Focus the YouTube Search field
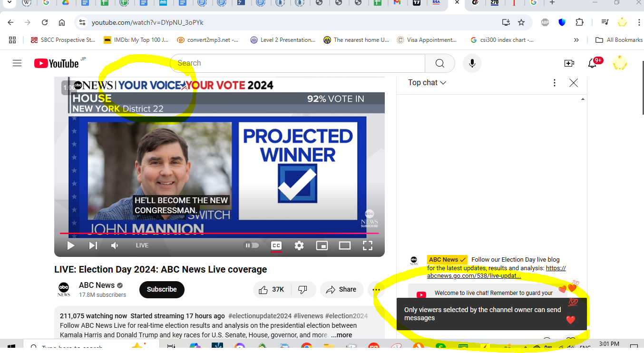The height and width of the screenshot is (353, 644). point(297,63)
